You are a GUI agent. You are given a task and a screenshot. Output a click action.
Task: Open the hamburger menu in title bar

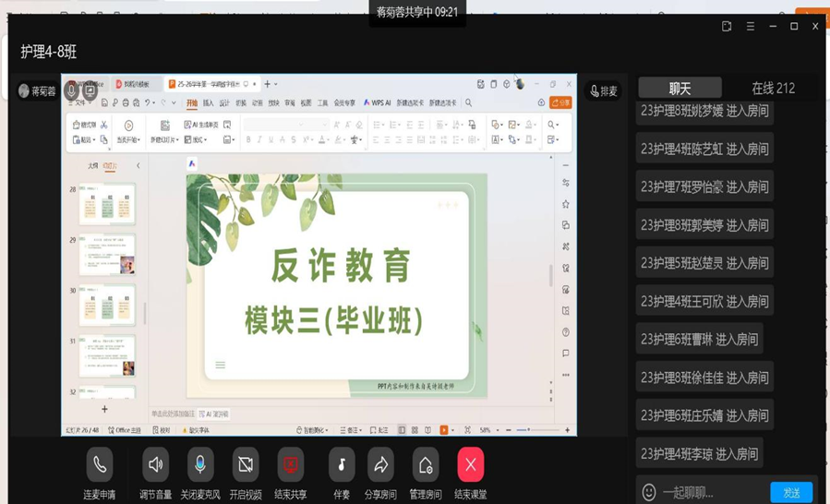tap(750, 27)
